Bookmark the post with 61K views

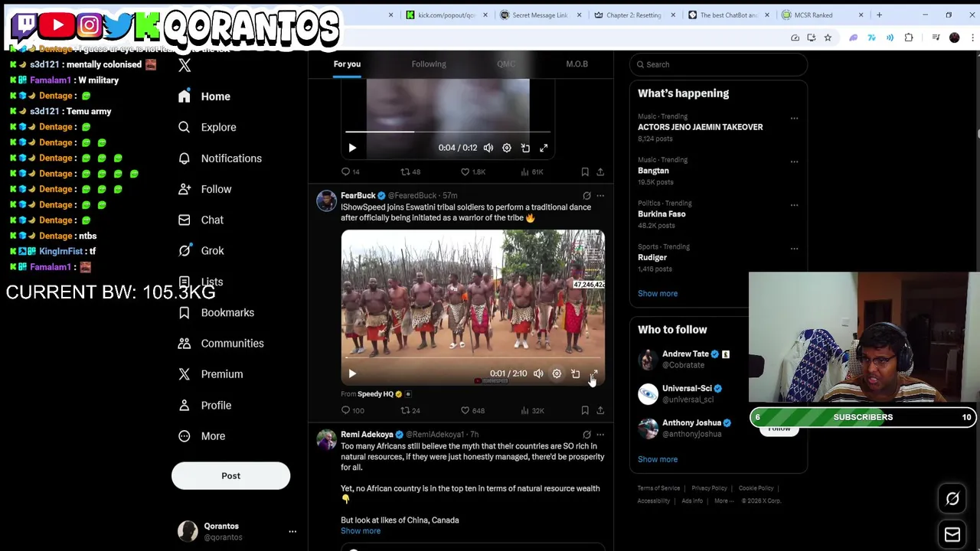coord(585,172)
